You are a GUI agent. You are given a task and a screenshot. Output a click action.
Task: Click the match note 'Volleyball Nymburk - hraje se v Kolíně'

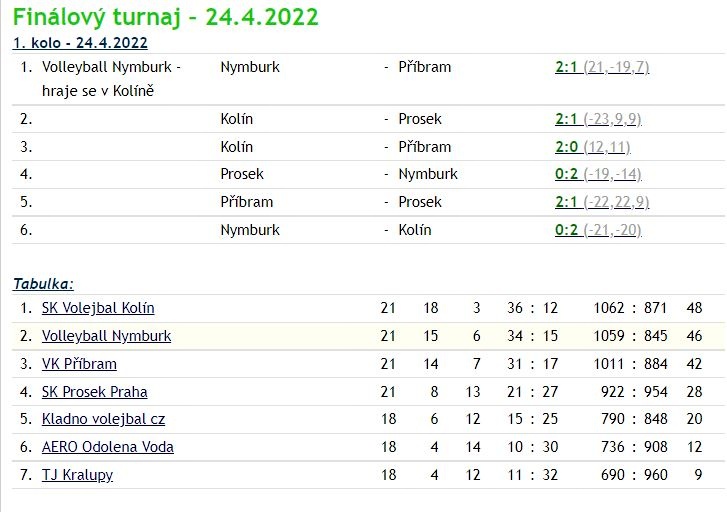pos(111,78)
